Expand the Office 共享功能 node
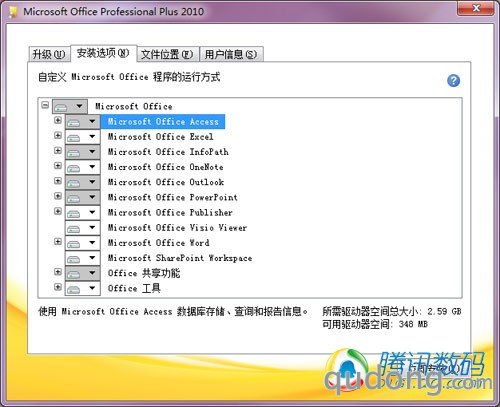 [58, 272]
